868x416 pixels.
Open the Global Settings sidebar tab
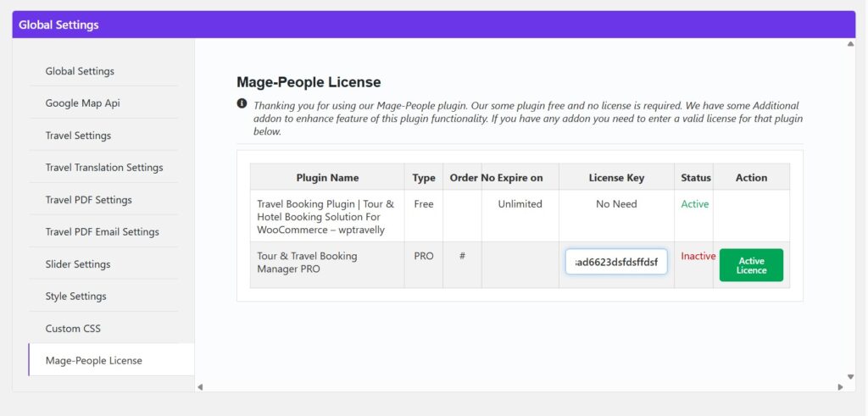[103, 71]
